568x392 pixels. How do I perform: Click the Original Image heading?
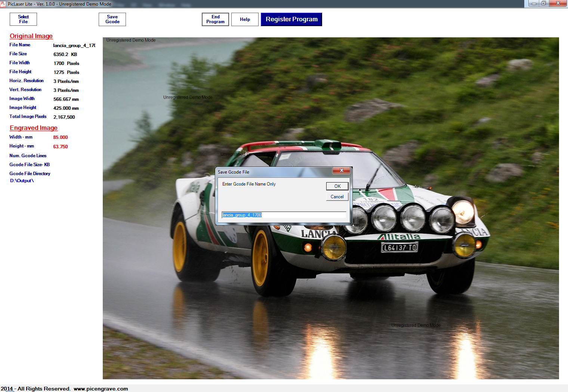tap(31, 36)
